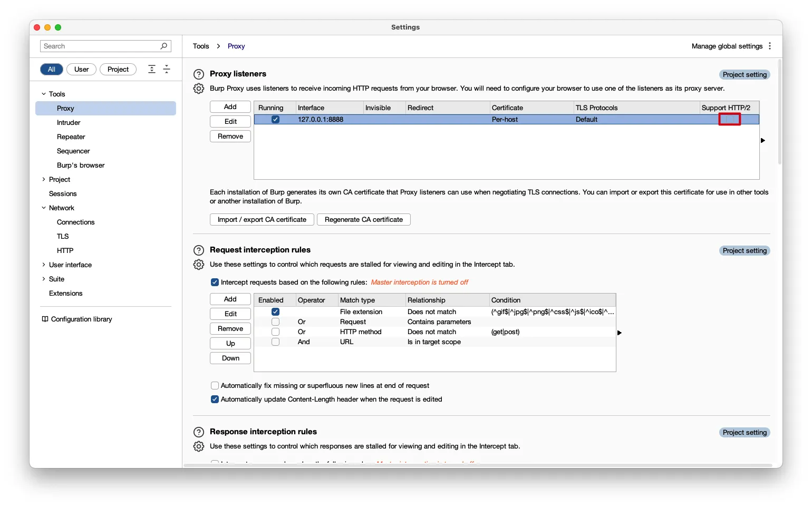Click Project setting badge for Response interception
Screen dimensions: 812x507
coord(745,432)
